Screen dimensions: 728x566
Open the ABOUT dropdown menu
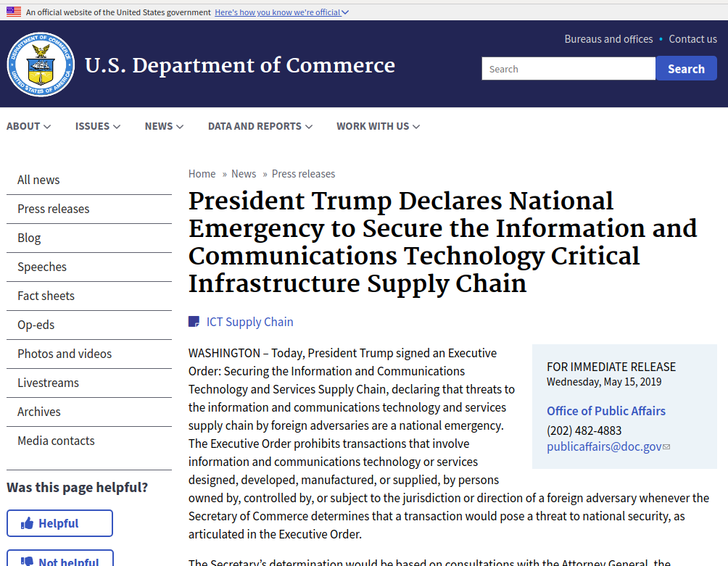coord(28,126)
